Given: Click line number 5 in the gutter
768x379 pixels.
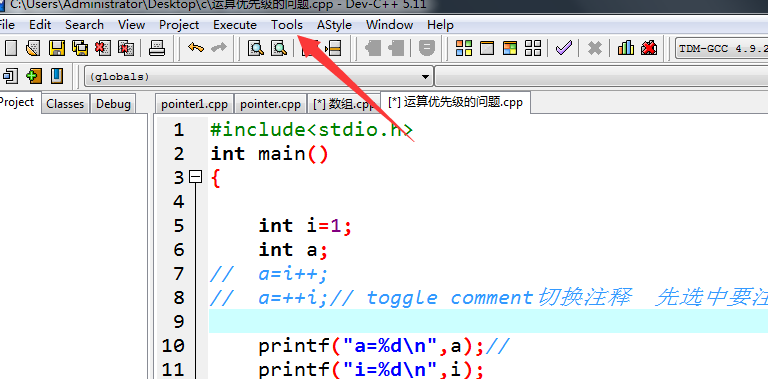Looking at the screenshot, I should 178,226.
